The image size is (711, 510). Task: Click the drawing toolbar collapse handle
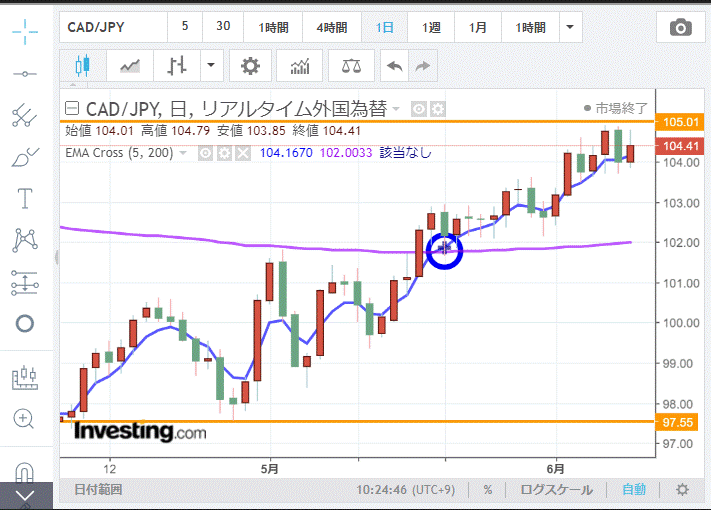click(x=57, y=257)
